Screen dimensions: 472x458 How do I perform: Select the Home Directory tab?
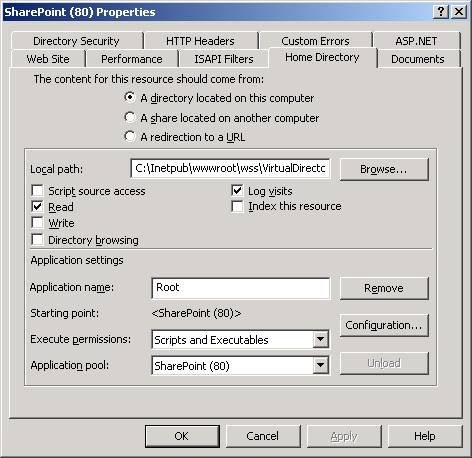click(x=322, y=57)
